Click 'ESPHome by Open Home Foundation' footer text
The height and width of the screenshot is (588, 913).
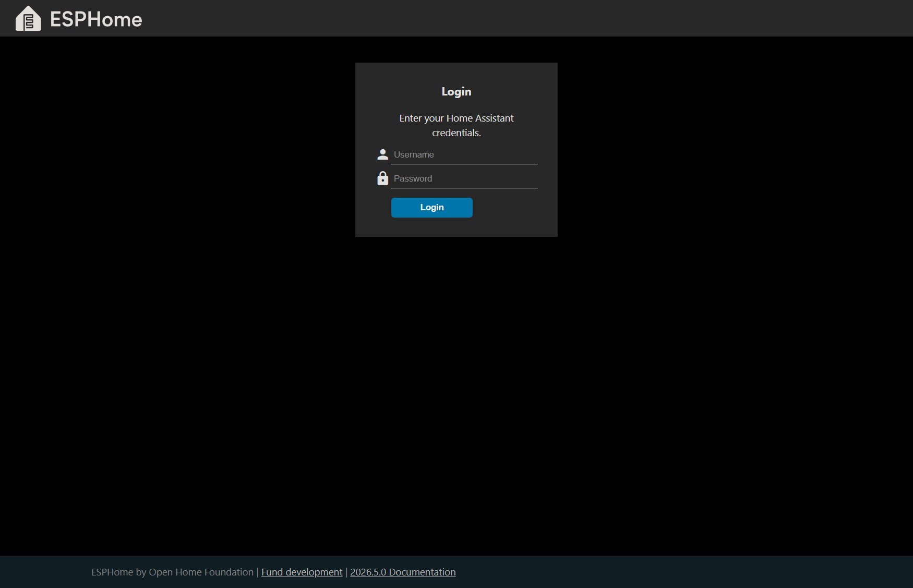click(172, 572)
